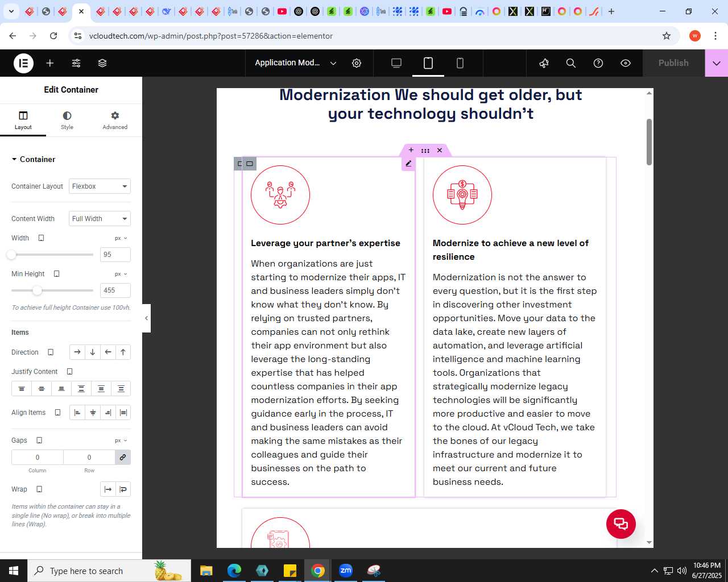Preview changes with the eye icon
Image resolution: width=728 pixels, height=582 pixels.
pyautogui.click(x=626, y=63)
